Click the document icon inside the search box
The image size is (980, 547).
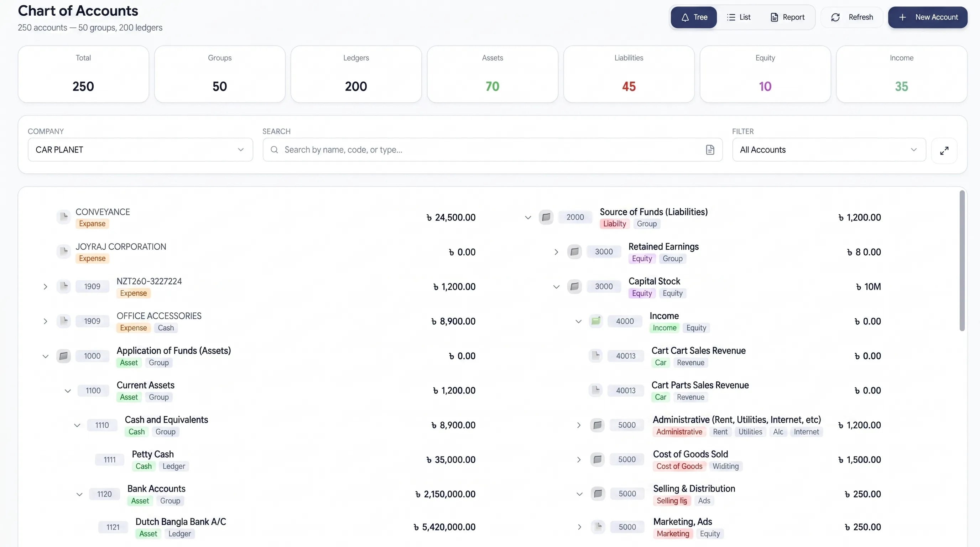(x=710, y=150)
